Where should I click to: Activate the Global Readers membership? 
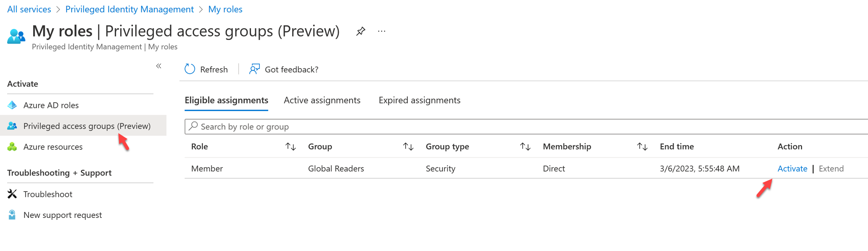pos(792,169)
